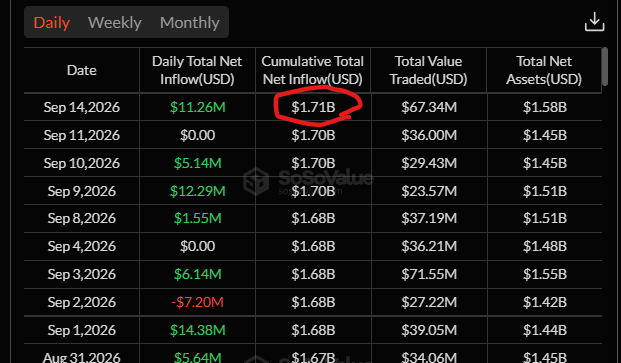Select the $1.71B cumulative inflow value
This screenshot has height=363, width=621.
click(x=313, y=107)
